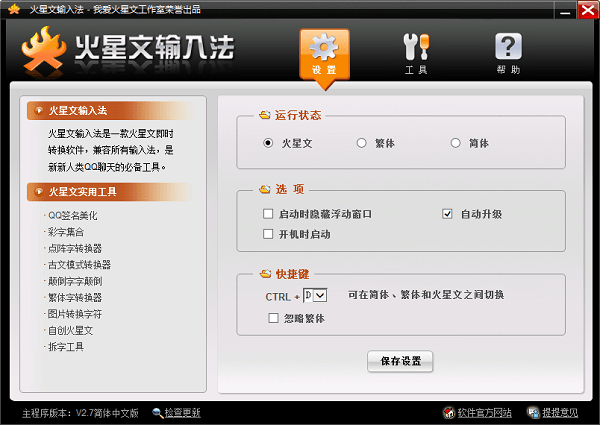Open 自创火星文 tool
Viewport: 600px width, 425px height.
pos(70,330)
